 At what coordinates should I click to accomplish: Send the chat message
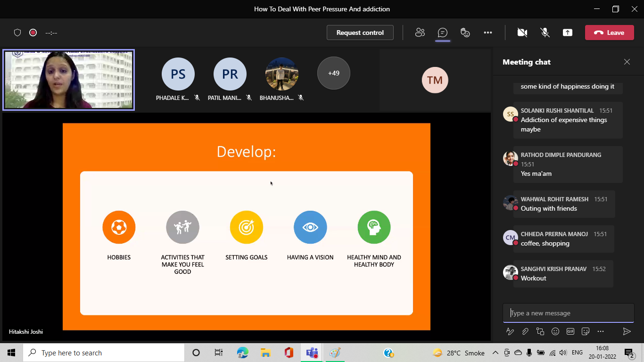point(627,331)
